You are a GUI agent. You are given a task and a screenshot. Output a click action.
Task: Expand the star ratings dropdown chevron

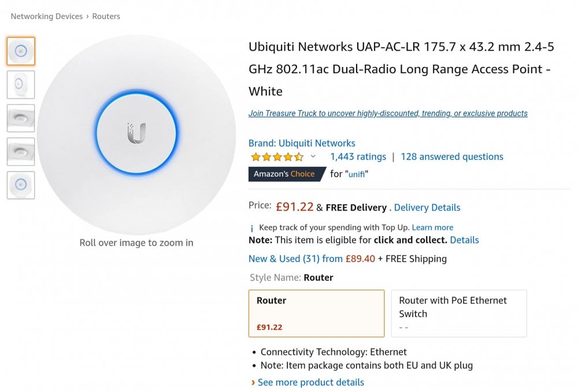313,156
